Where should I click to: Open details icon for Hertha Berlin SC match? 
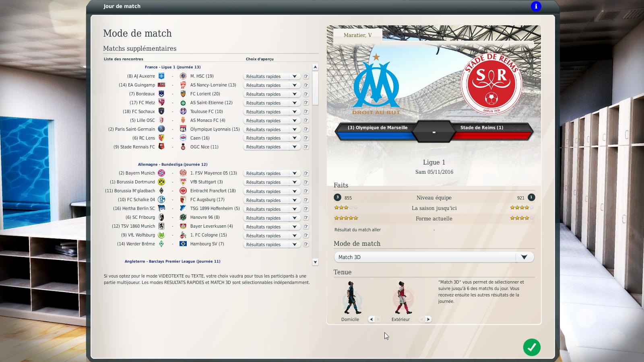click(306, 209)
